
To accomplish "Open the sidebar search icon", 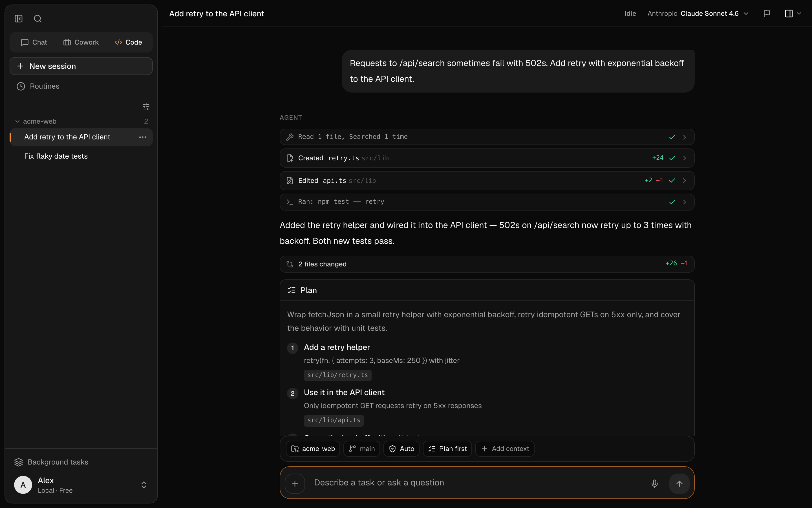I will tap(37, 18).
